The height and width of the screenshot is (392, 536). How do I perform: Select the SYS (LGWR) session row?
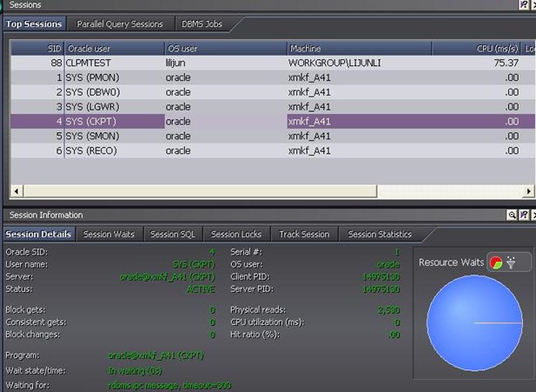[273, 107]
